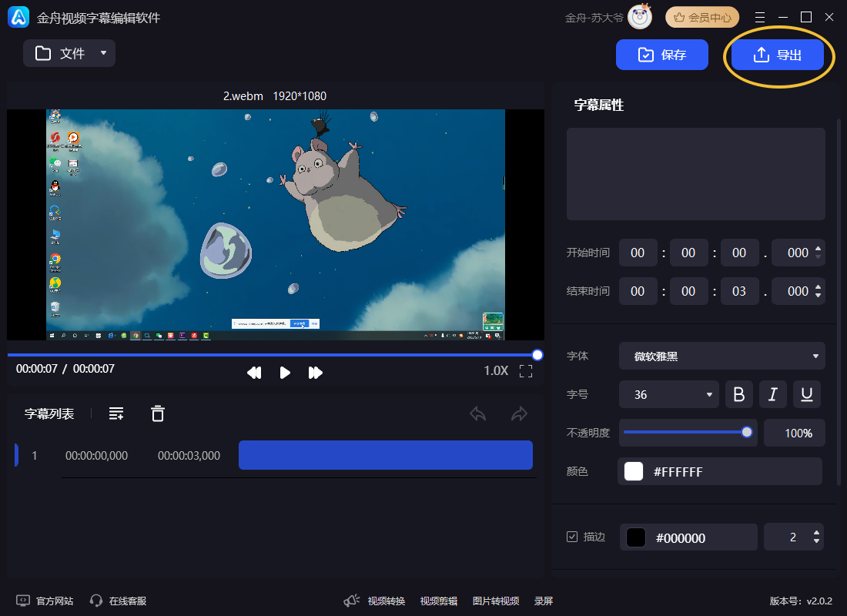This screenshot has width=847, height=616.
Task: Open 视频剪辑 video editing tool
Action: (439, 601)
